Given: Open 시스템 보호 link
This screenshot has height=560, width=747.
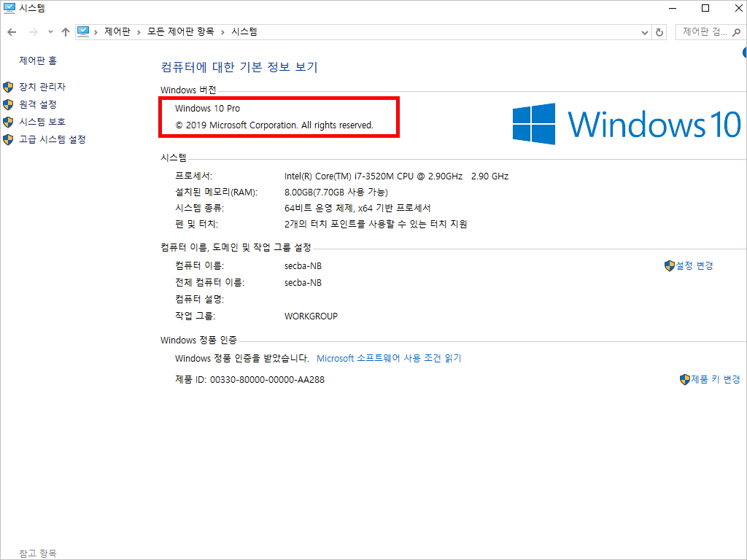Looking at the screenshot, I should click(42, 122).
